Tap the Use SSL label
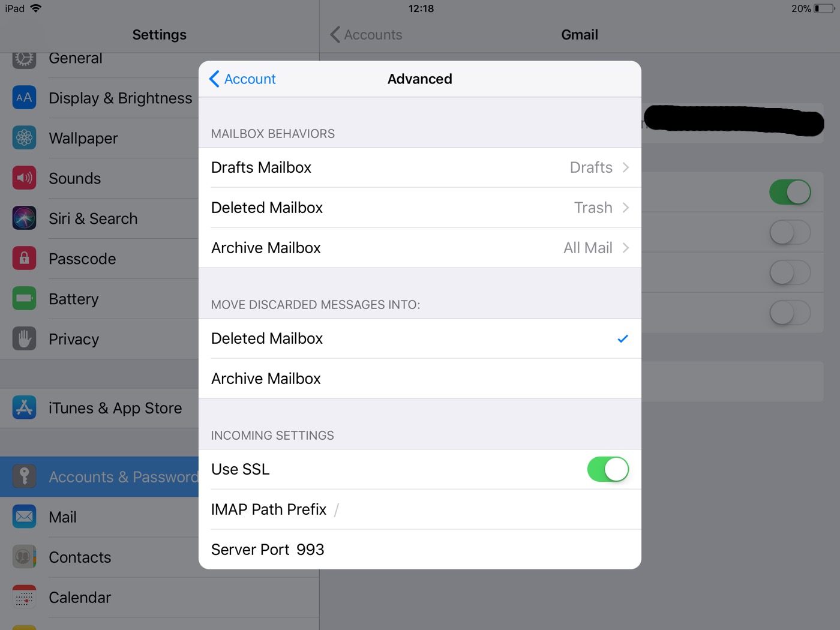Screen dimensions: 840x630 point(241,469)
